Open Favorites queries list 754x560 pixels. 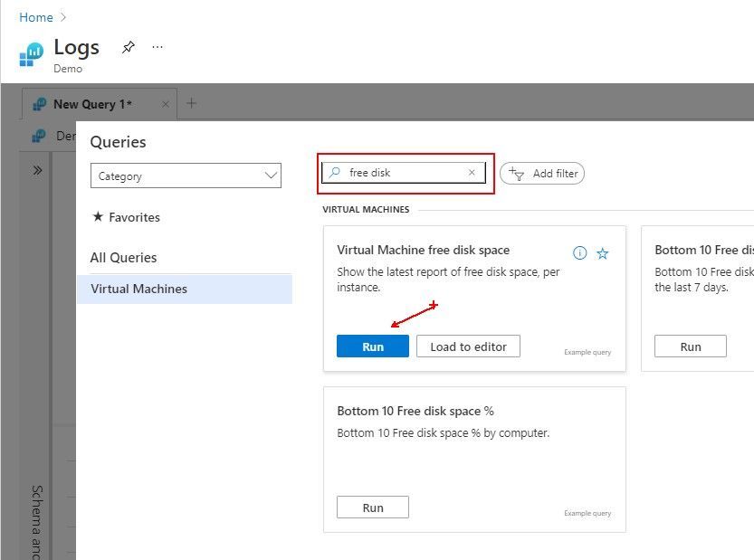click(126, 217)
